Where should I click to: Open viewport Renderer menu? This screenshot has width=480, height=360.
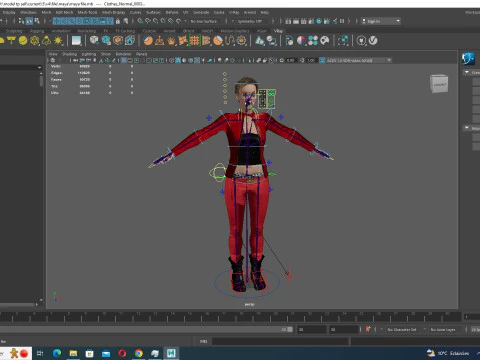click(123, 54)
